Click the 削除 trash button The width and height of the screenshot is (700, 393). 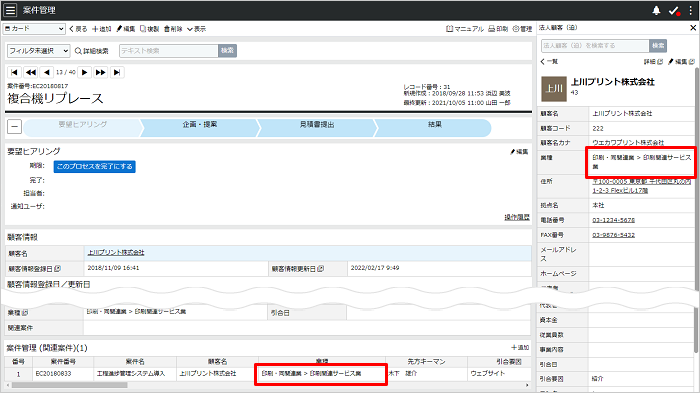click(x=173, y=29)
